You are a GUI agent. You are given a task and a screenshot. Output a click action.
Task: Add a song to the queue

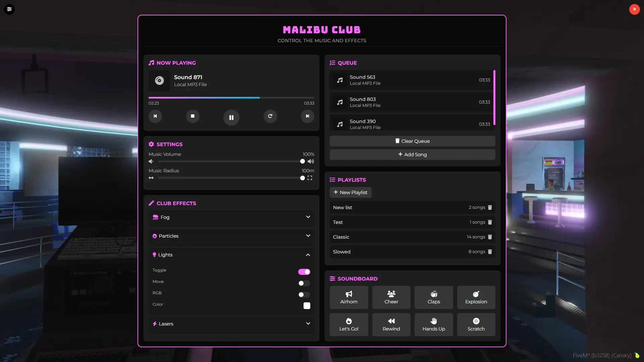tap(413, 155)
